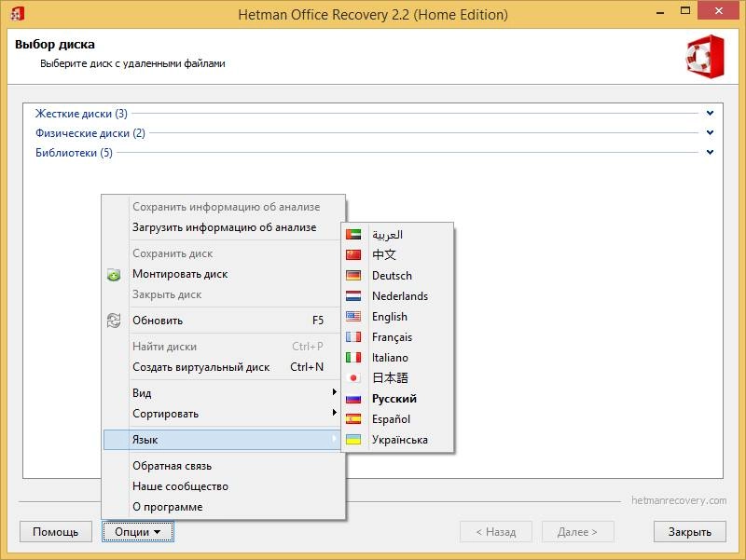Viewport: 746px width, 560px height.
Task: Select Создать виртуальный диск entry
Action: tap(222, 367)
